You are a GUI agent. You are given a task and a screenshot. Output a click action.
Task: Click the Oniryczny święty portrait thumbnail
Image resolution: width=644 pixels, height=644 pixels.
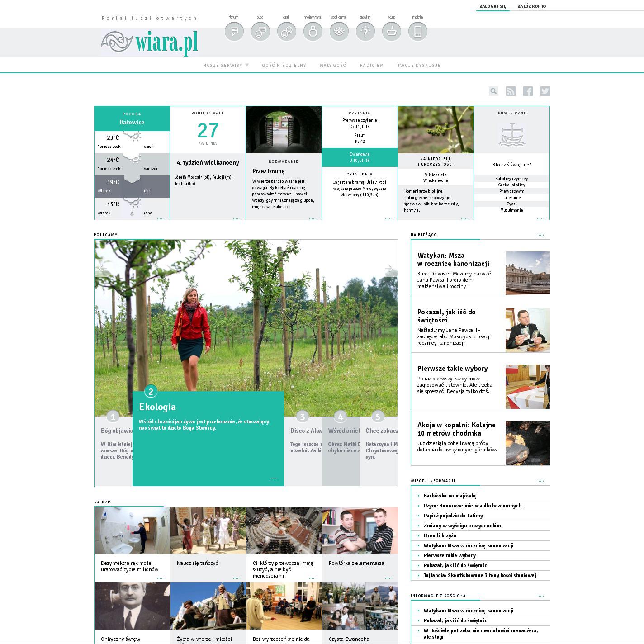[132, 606]
